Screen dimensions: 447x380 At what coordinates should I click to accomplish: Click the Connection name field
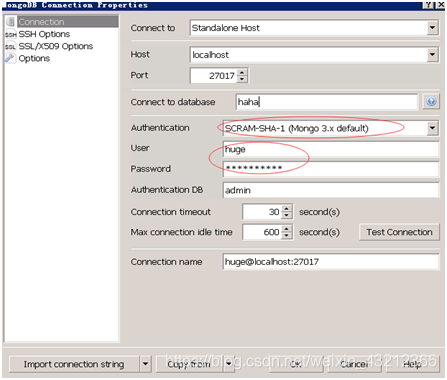click(x=331, y=262)
